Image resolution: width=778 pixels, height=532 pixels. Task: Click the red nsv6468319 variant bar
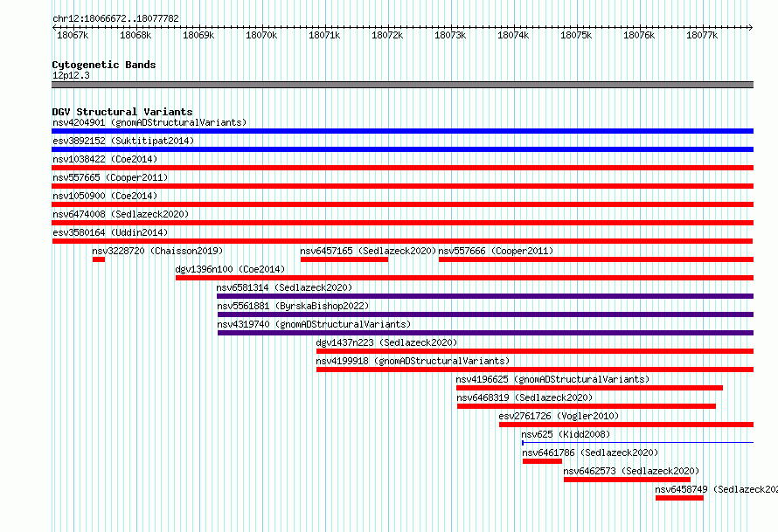pyautogui.click(x=587, y=406)
